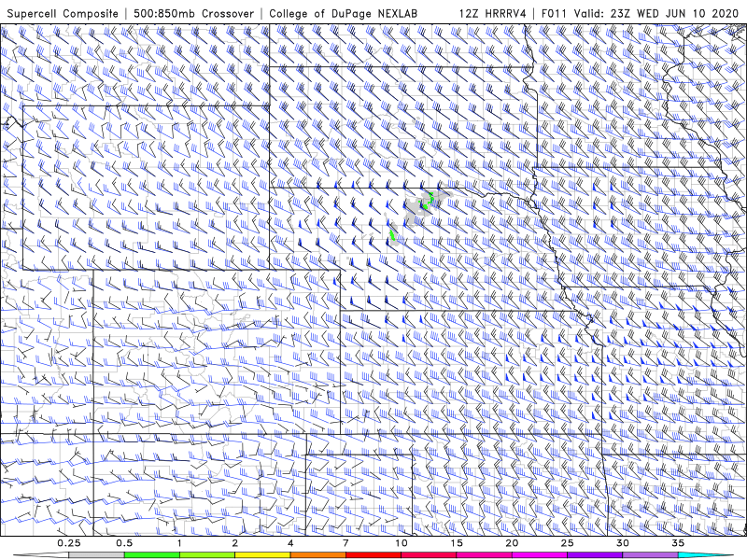Pick the lavender color bar segment between 30 and 35
The width and height of the screenshot is (747, 560).
[x=650, y=555]
